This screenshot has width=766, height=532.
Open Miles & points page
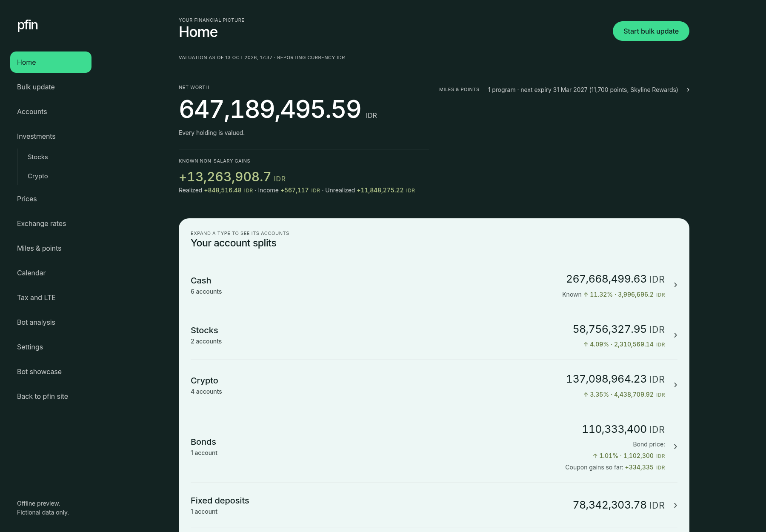pyautogui.click(x=51, y=248)
